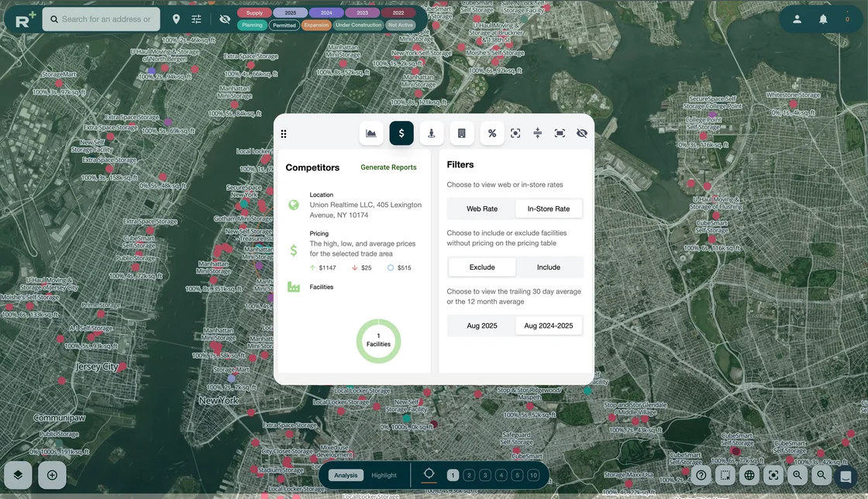Click the low price $25 value
868x499 pixels.
click(367, 268)
